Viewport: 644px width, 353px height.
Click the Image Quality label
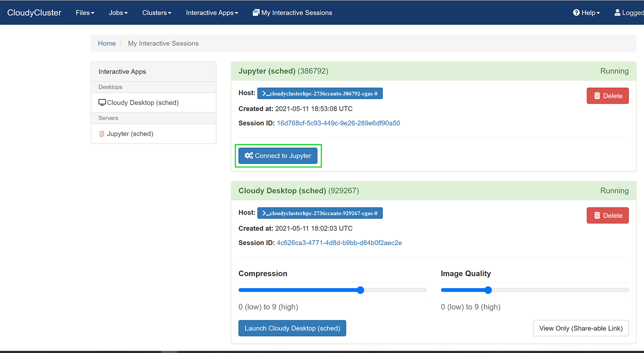point(466,274)
